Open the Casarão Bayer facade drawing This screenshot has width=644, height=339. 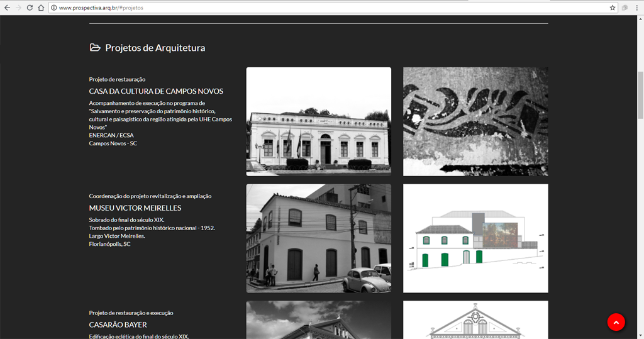pos(475,320)
